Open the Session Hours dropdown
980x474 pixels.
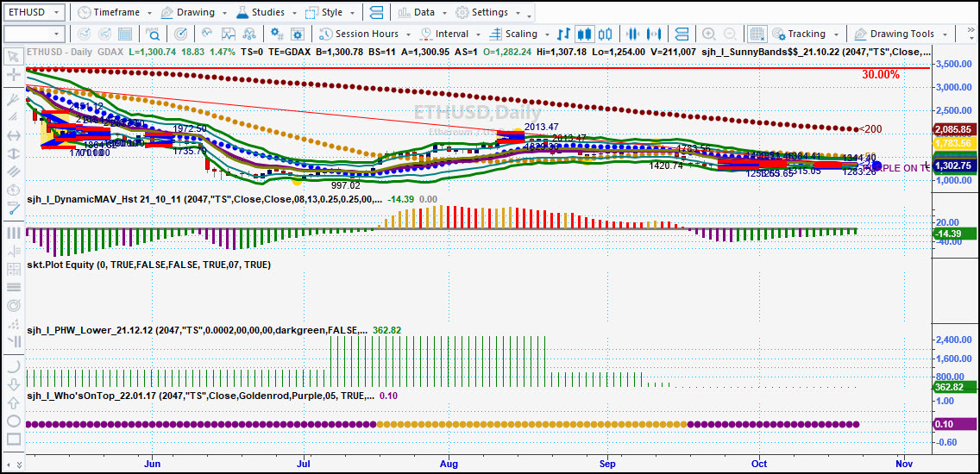366,34
